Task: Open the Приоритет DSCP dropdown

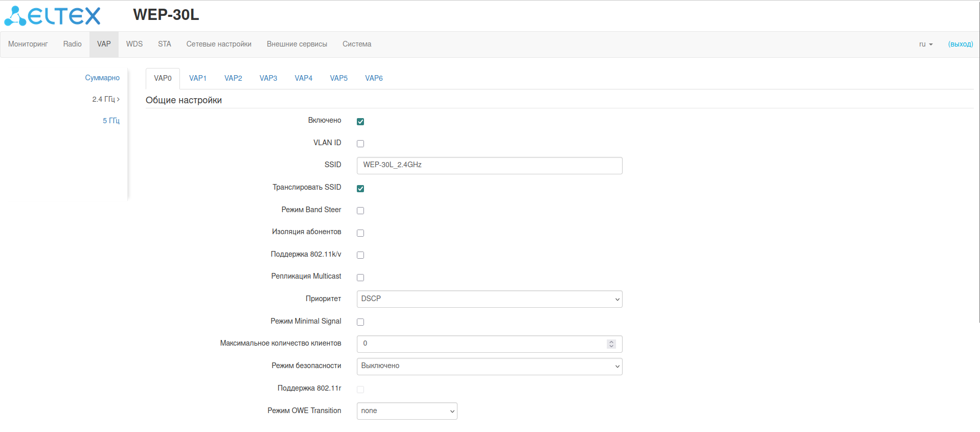Action: point(489,299)
